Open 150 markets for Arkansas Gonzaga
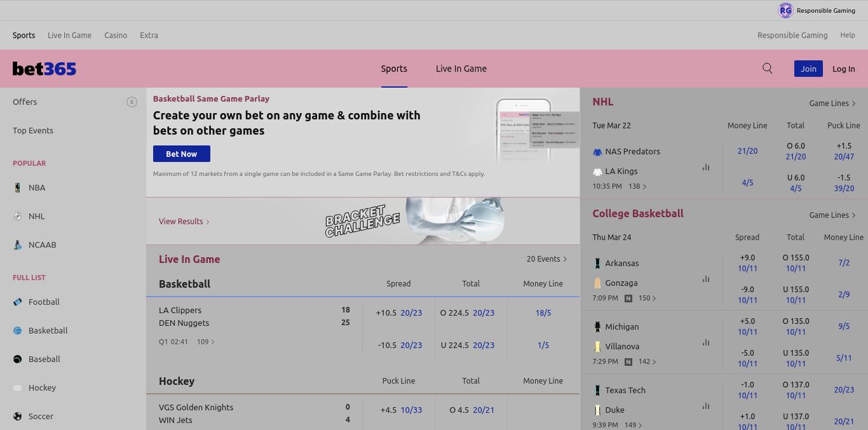868x430 pixels. 648,298
